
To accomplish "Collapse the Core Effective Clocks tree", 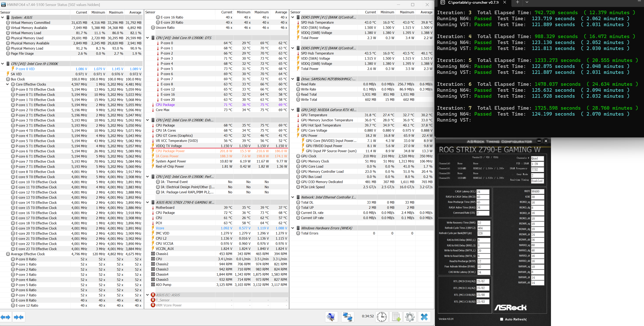I will 8,84.
